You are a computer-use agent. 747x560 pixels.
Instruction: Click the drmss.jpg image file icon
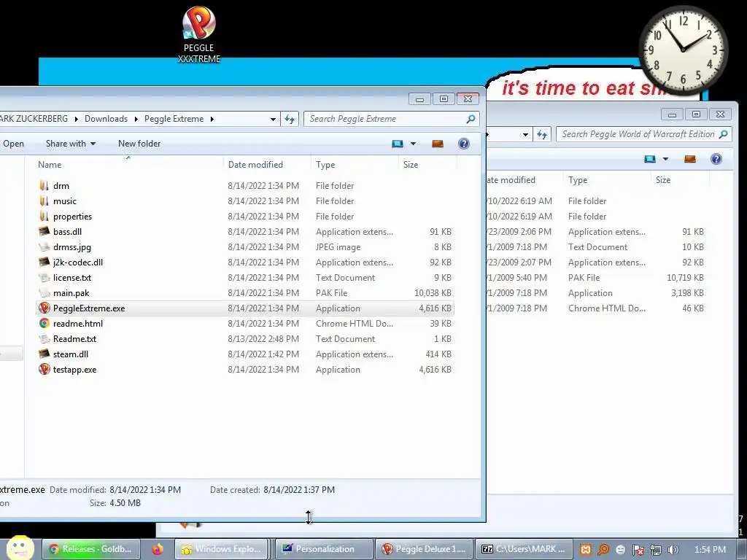[x=44, y=246]
